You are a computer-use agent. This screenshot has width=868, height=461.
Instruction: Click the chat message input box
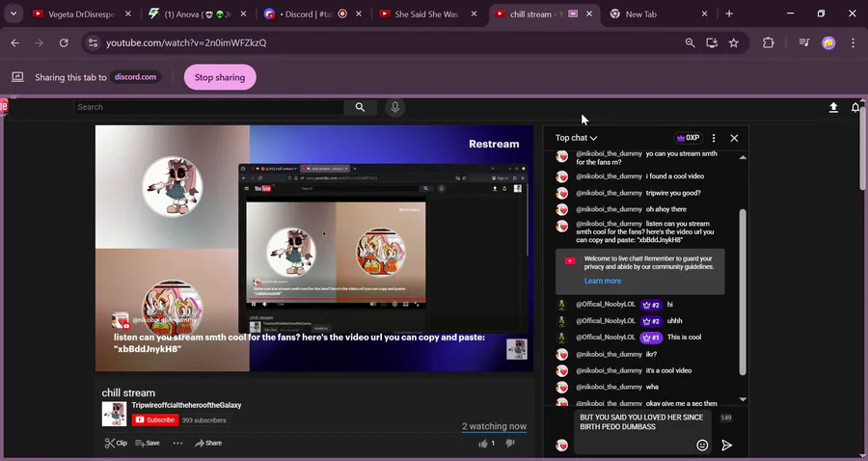(643, 432)
